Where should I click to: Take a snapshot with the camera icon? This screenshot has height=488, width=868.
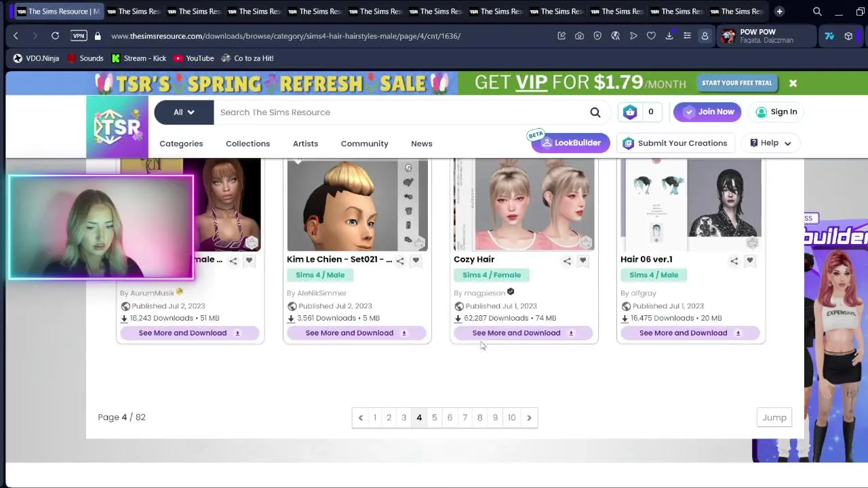(x=579, y=36)
